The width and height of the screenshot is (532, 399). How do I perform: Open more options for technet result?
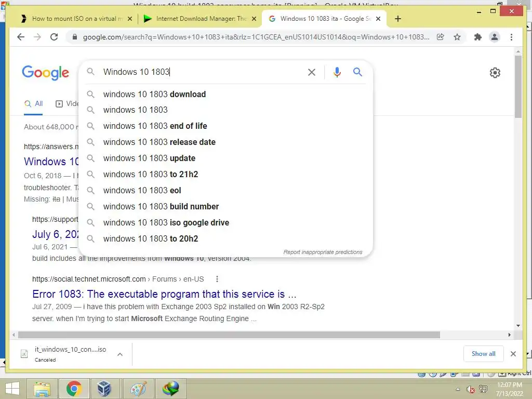click(217, 279)
